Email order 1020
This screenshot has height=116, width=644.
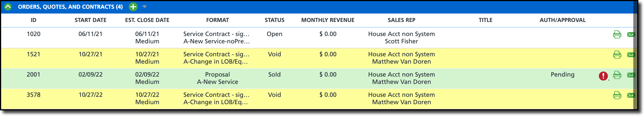pos(631,34)
